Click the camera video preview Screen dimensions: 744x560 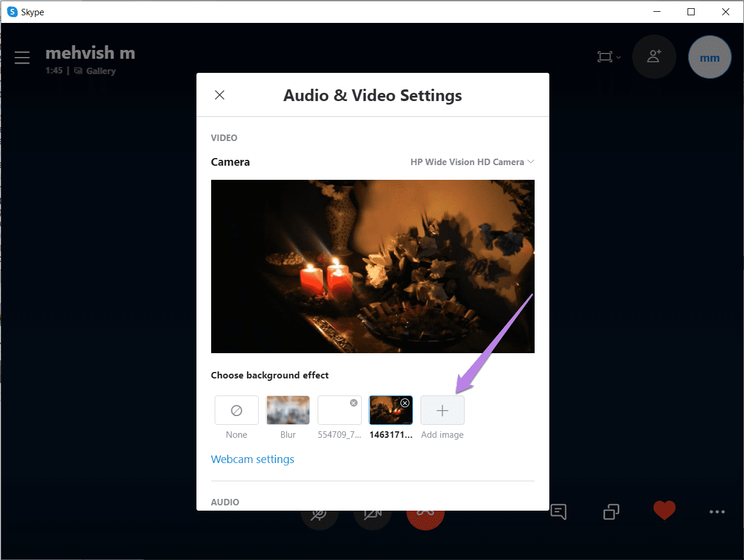click(373, 266)
